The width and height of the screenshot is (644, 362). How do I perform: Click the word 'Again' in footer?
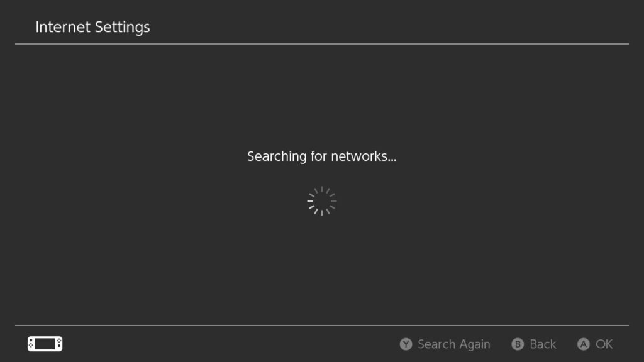pyautogui.click(x=475, y=344)
